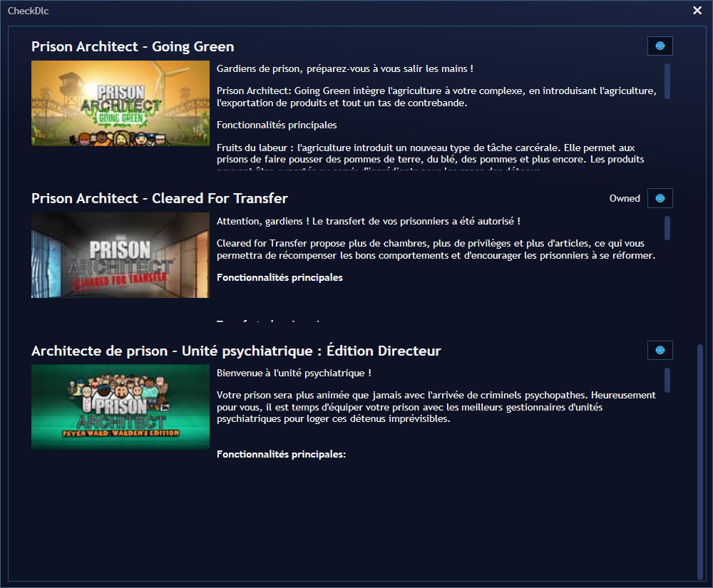Open web page for Cleared For Transfer DLC

(x=660, y=198)
